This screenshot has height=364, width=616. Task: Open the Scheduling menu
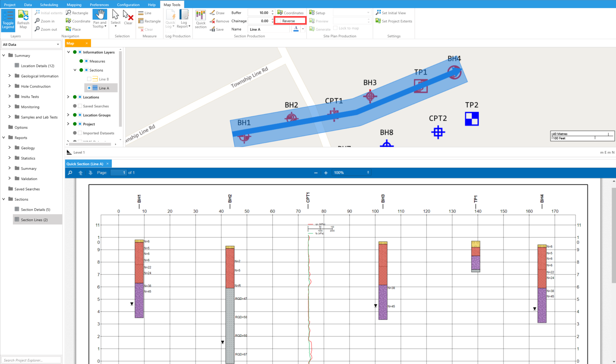click(x=49, y=4)
